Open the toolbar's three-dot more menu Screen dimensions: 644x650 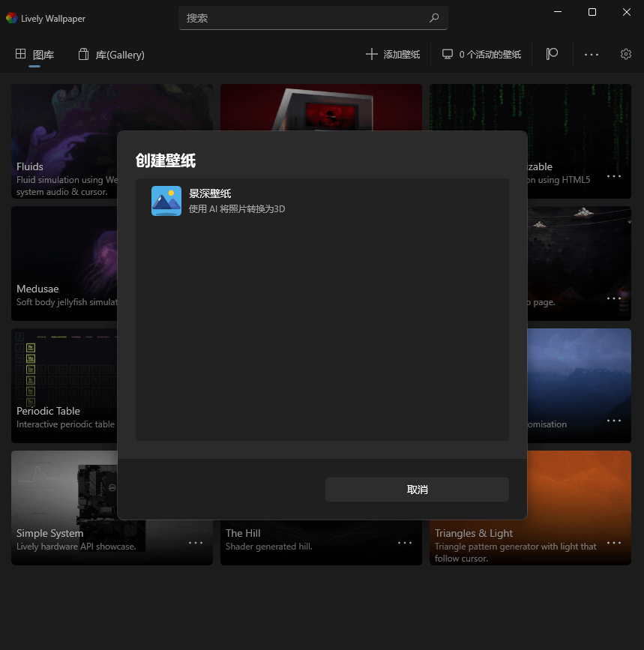point(592,54)
